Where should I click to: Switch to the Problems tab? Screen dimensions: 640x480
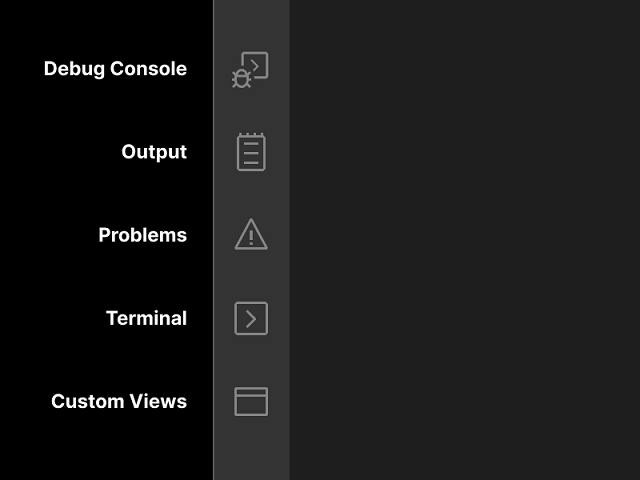pyautogui.click(x=251, y=235)
